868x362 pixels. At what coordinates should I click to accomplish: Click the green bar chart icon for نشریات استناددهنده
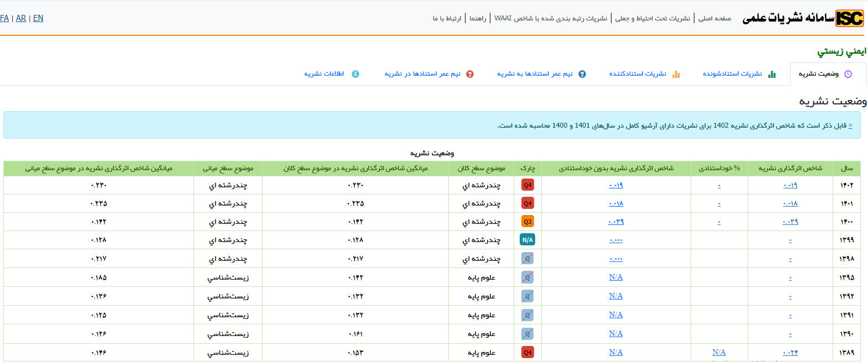(772, 74)
